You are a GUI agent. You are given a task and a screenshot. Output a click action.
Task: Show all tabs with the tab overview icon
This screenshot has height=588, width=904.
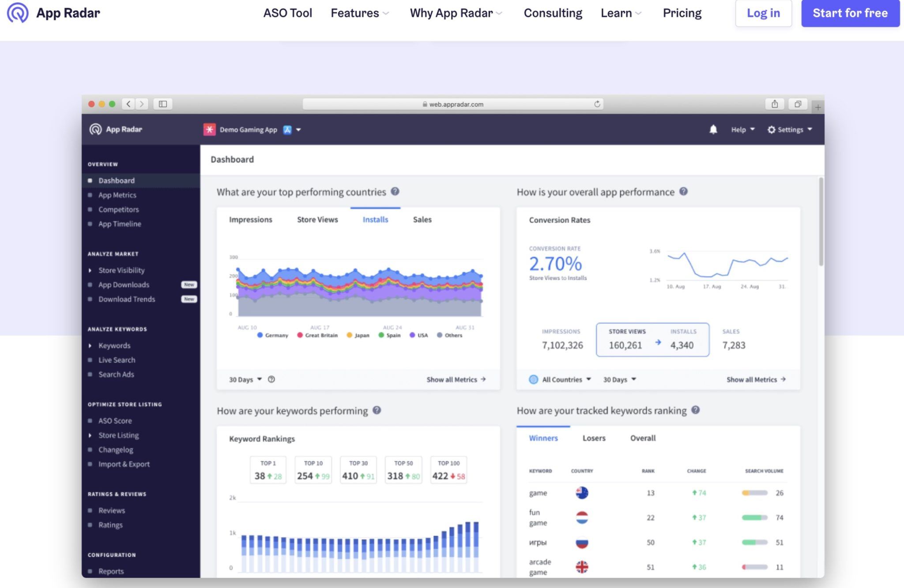pyautogui.click(x=798, y=104)
